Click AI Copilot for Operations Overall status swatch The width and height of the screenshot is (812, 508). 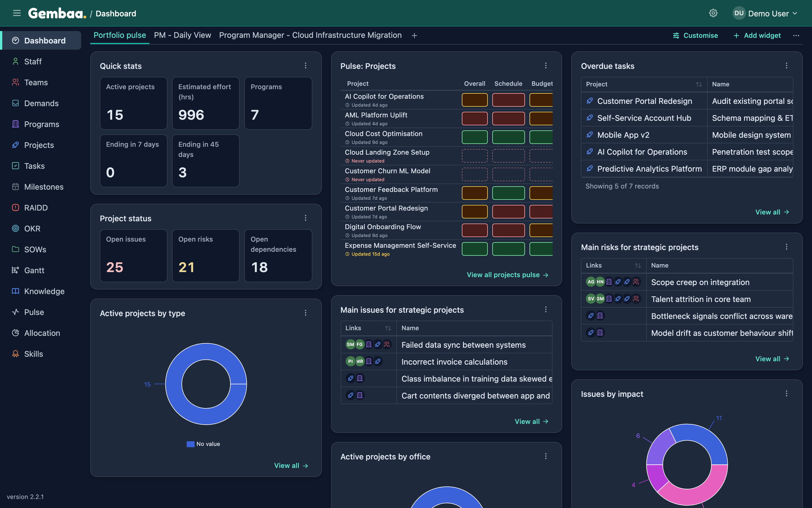click(x=475, y=100)
